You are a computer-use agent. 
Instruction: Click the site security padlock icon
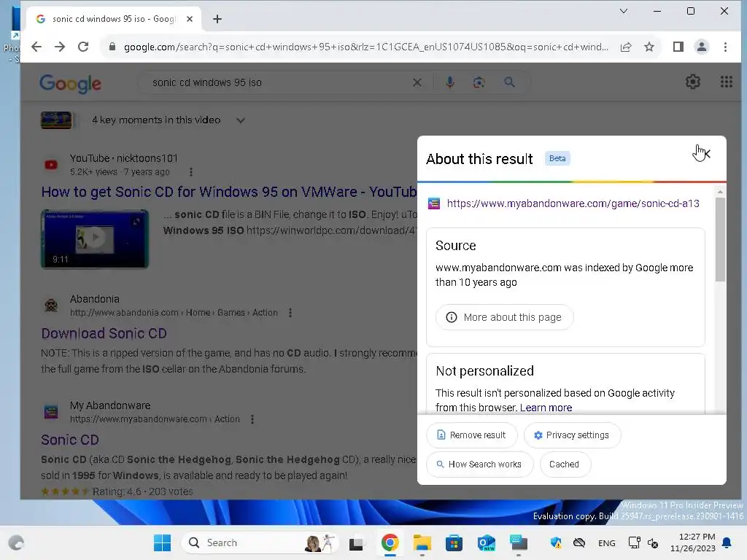click(112, 47)
